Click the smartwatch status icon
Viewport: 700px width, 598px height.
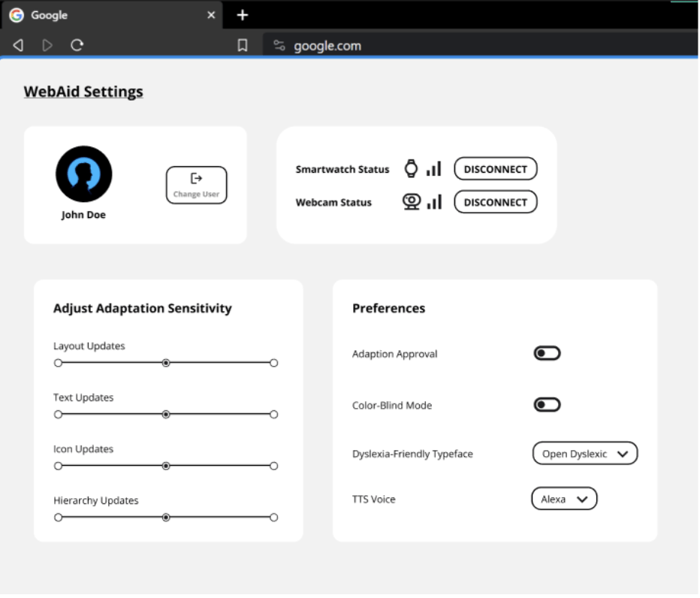coord(411,169)
